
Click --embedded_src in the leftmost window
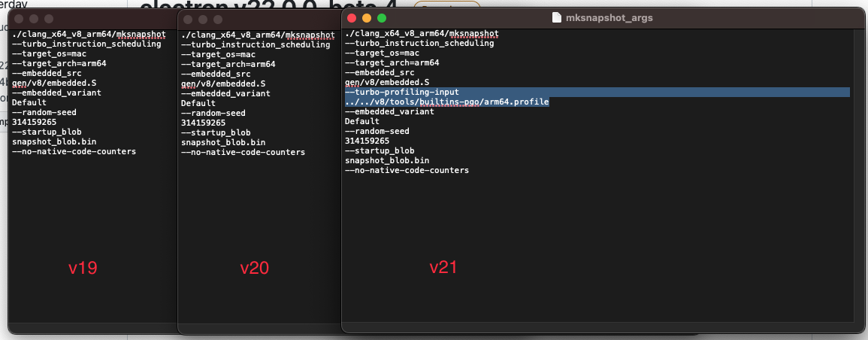pyautogui.click(x=47, y=73)
